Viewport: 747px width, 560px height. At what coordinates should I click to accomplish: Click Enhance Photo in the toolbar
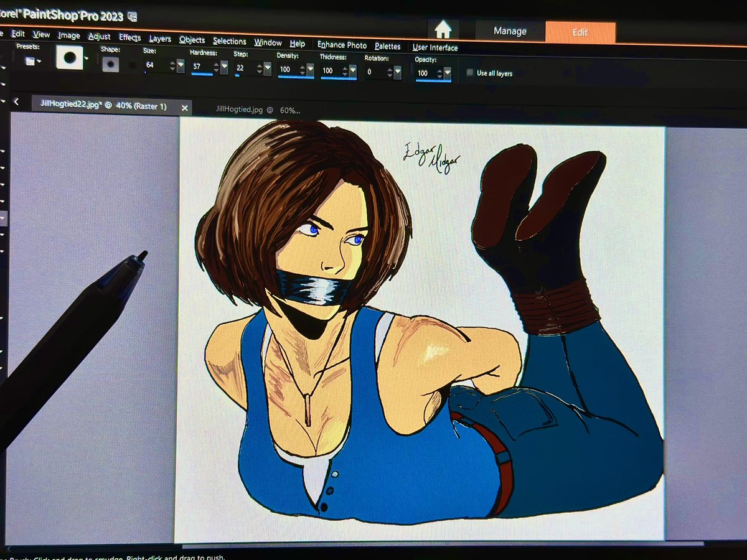coord(342,45)
